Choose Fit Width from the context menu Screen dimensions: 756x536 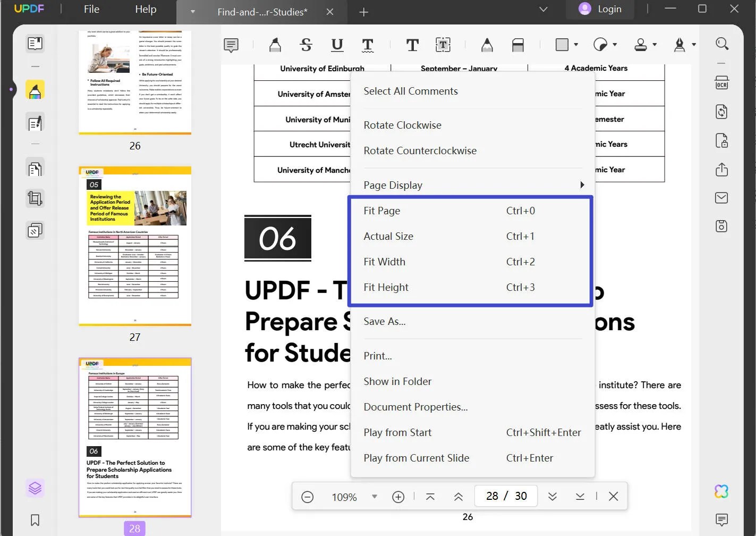(x=385, y=262)
